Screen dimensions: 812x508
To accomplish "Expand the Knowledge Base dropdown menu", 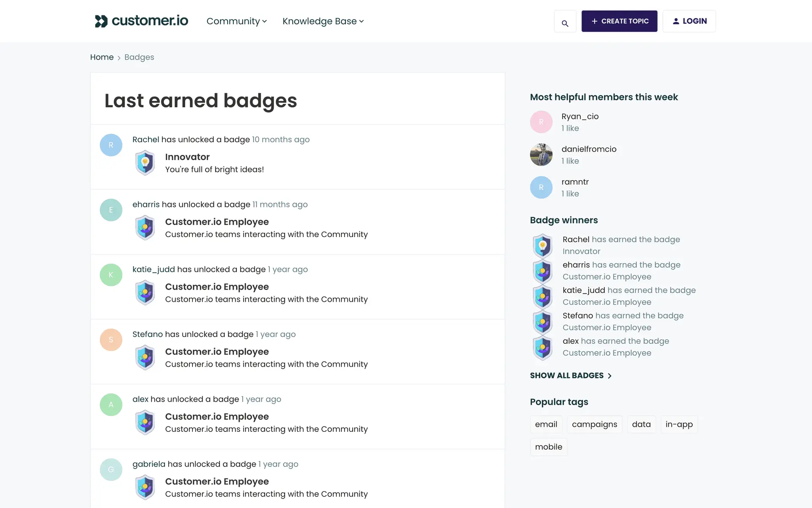I will tap(323, 21).
